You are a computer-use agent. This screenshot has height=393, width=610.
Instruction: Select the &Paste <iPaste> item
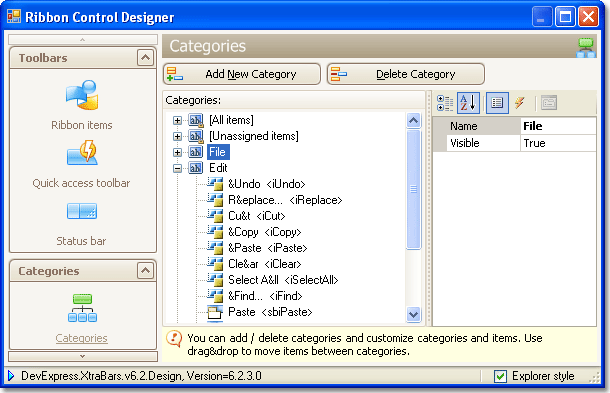pyautogui.click(x=268, y=248)
